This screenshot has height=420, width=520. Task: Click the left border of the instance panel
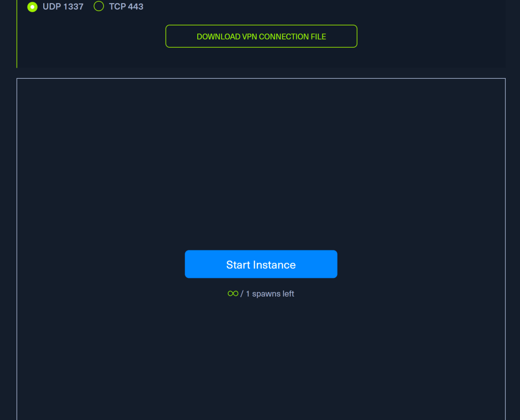pyautogui.click(x=17, y=249)
